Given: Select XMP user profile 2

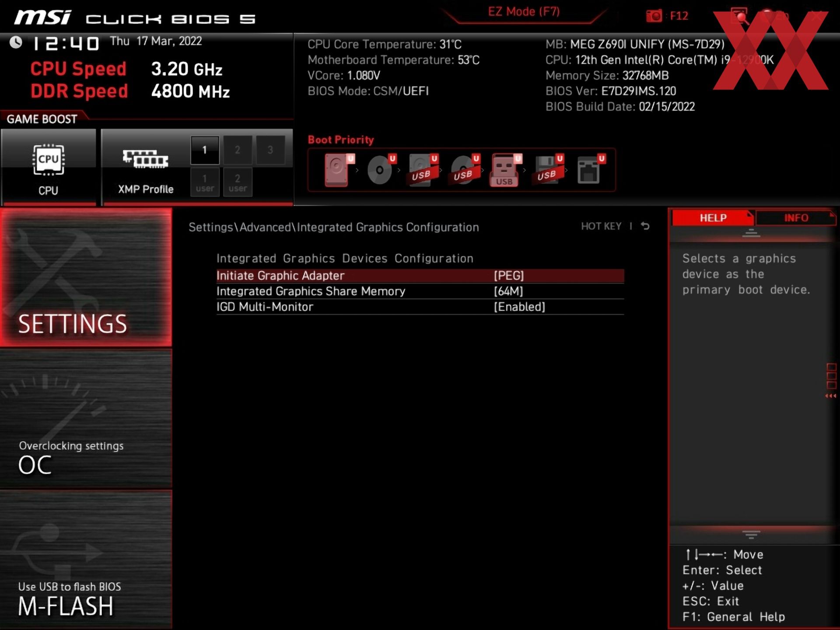Looking at the screenshot, I should [x=238, y=182].
